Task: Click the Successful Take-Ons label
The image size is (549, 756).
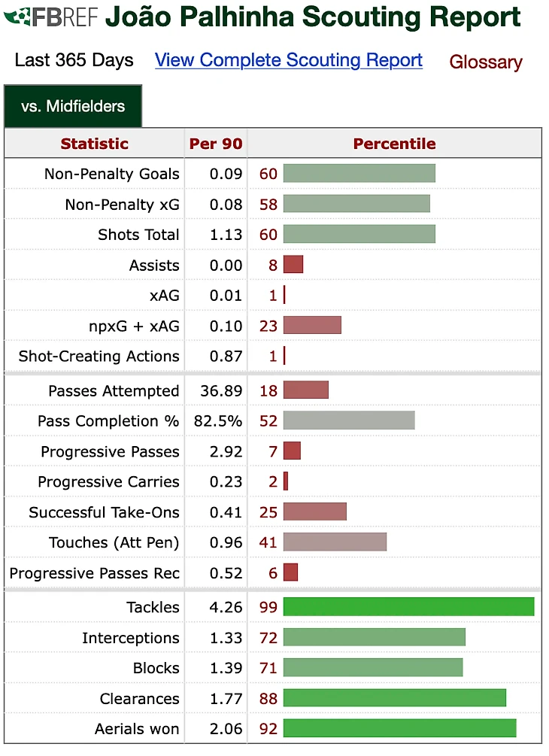Action: tap(104, 512)
